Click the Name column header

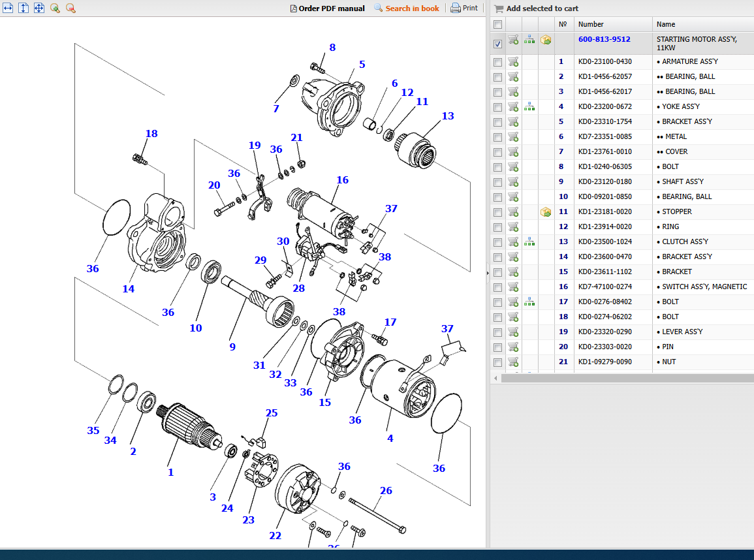(666, 24)
